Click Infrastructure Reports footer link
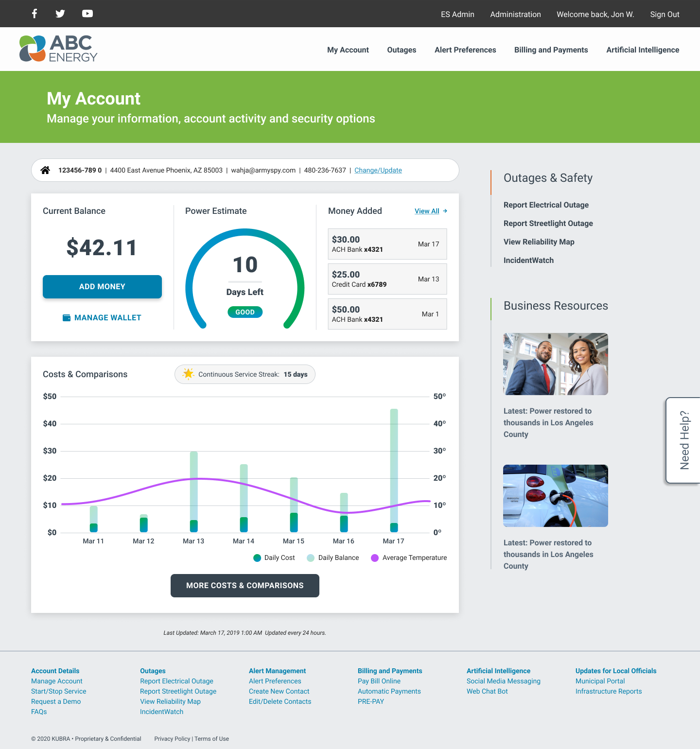This screenshot has height=749, width=700. tap(609, 692)
